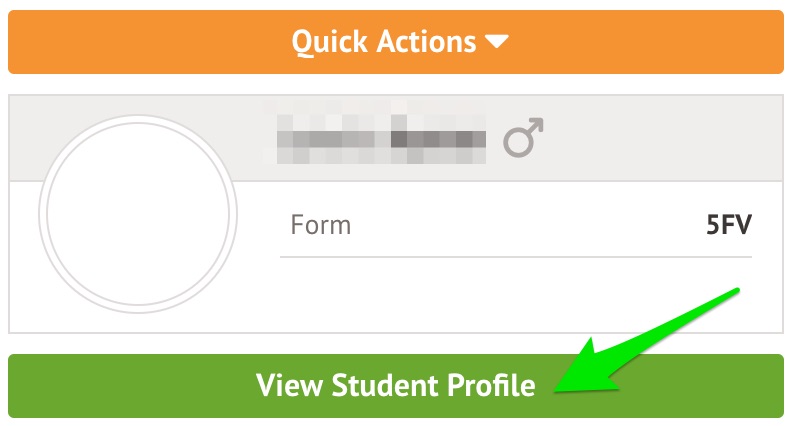Click the Form row in student details
798x426 pixels.
coord(516,225)
